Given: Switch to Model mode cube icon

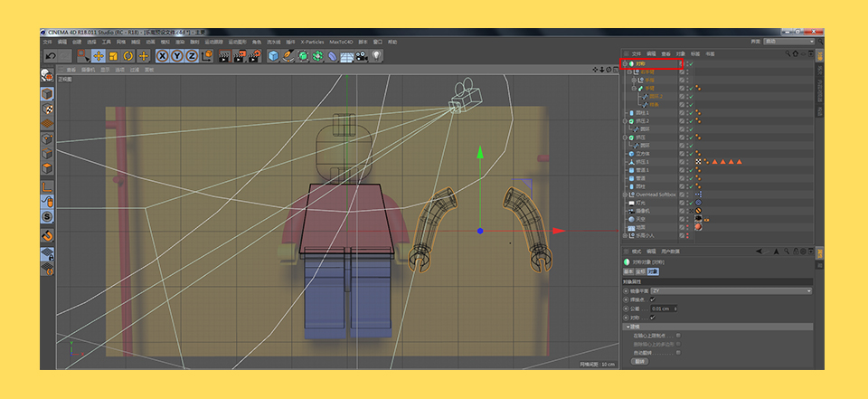Looking at the screenshot, I should pos(47,94).
